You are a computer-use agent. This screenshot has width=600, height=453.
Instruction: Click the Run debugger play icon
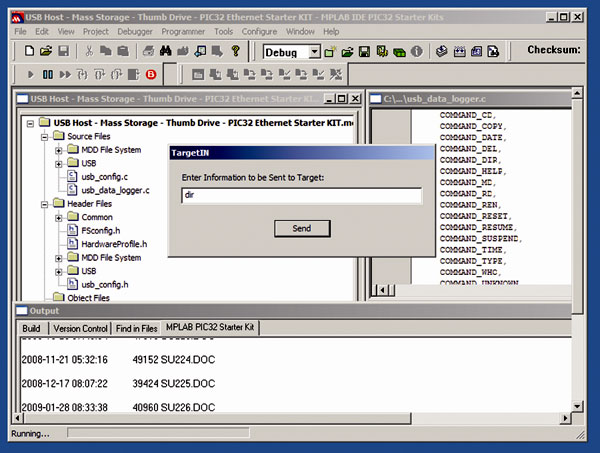pyautogui.click(x=31, y=74)
